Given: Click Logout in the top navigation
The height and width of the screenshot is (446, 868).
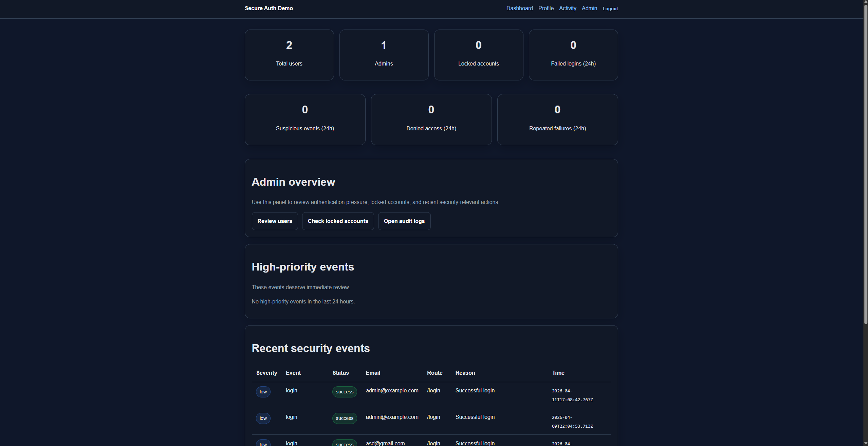Looking at the screenshot, I should (610, 8).
